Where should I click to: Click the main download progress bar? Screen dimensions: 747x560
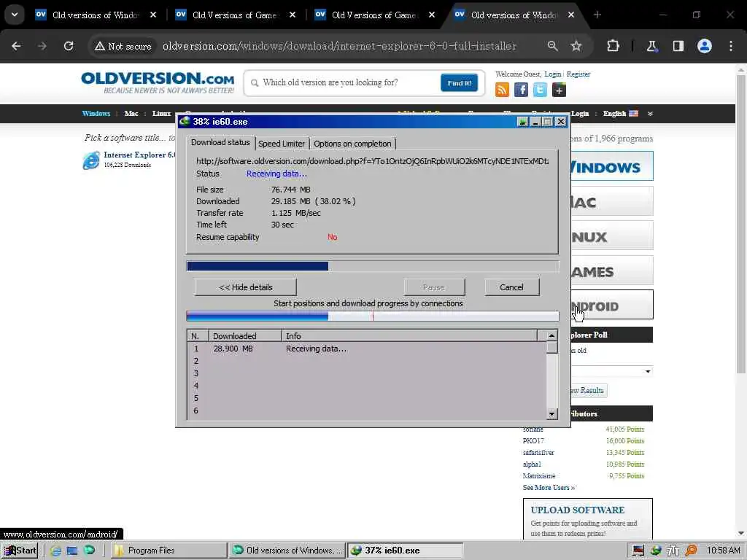373,266
